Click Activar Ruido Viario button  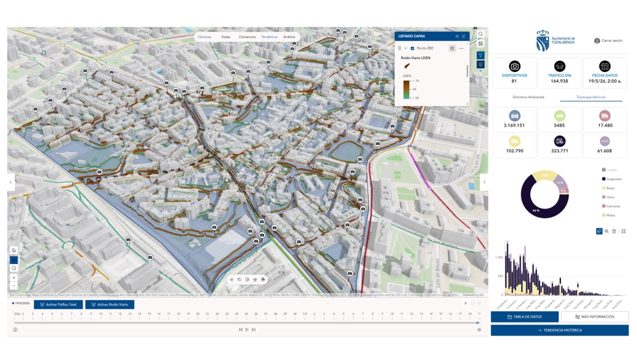[110, 304]
